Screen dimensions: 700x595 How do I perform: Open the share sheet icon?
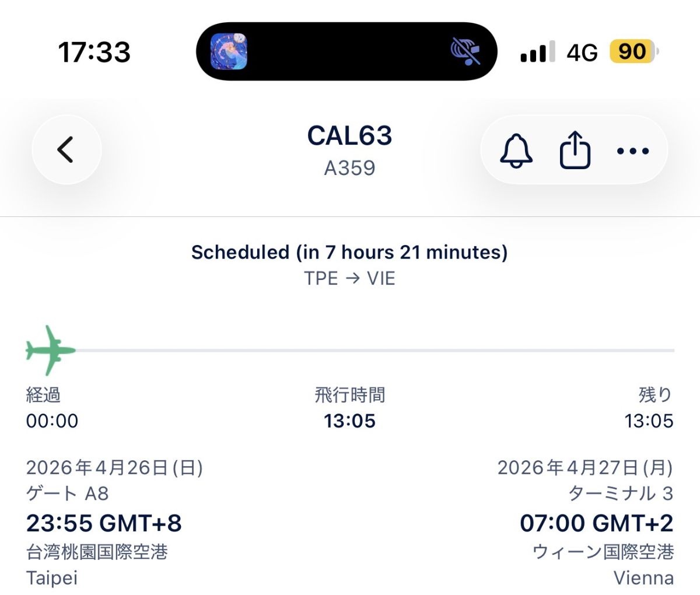coord(575,150)
